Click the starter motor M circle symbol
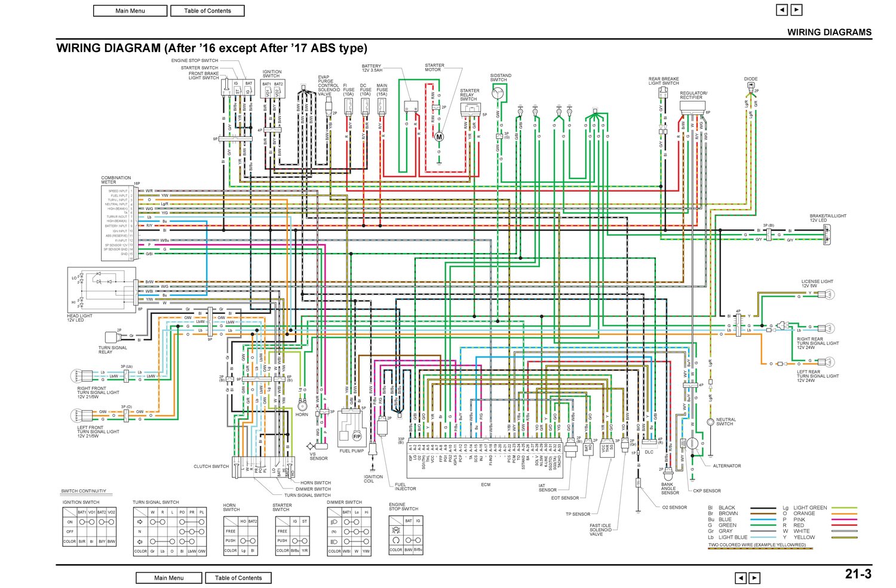This screenshot has height=588, width=896. click(x=439, y=137)
